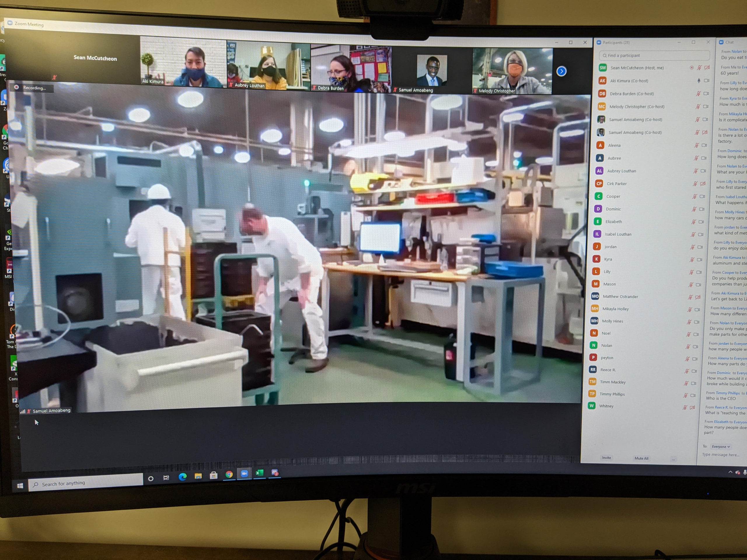
Task: Open File Explorer from the taskbar
Action: pos(198,476)
